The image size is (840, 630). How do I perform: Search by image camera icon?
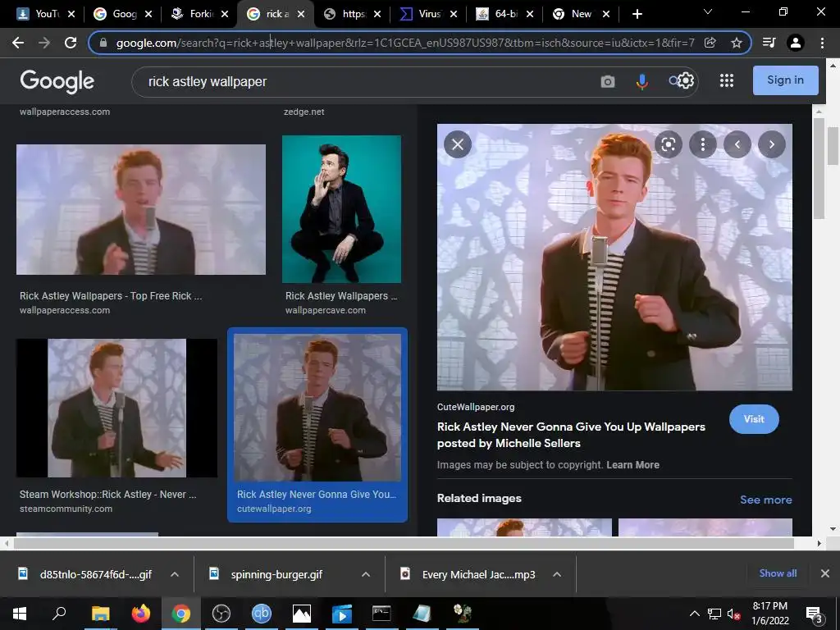coord(608,81)
